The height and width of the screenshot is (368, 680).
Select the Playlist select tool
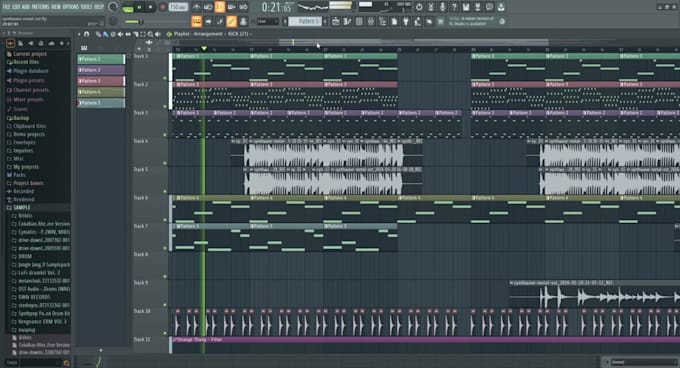tap(143, 34)
